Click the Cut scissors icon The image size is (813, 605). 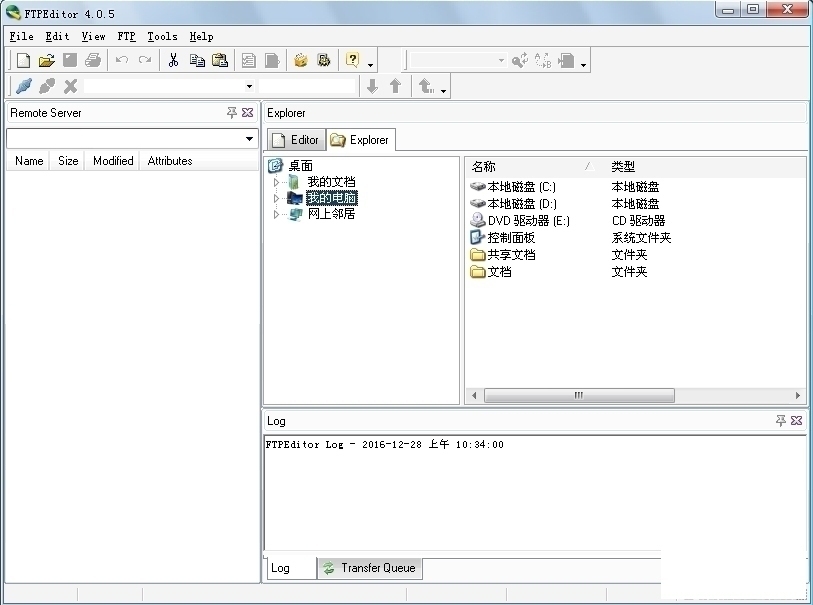click(173, 60)
